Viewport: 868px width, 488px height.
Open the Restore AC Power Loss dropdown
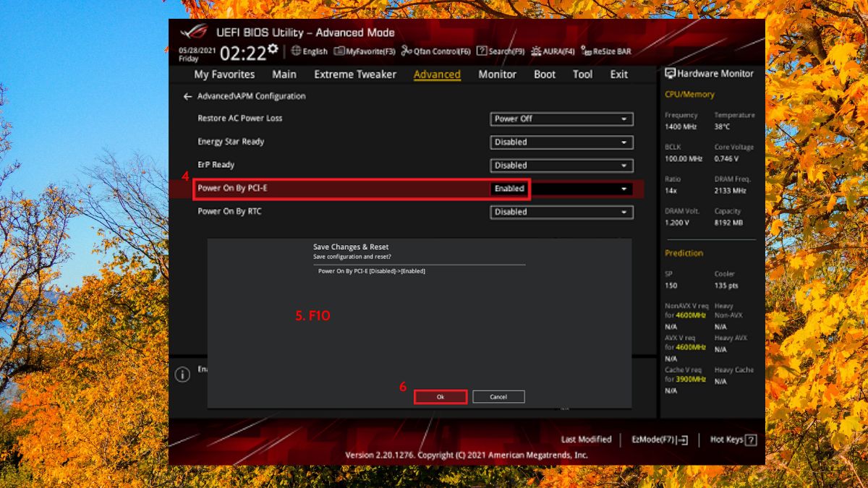coord(561,119)
